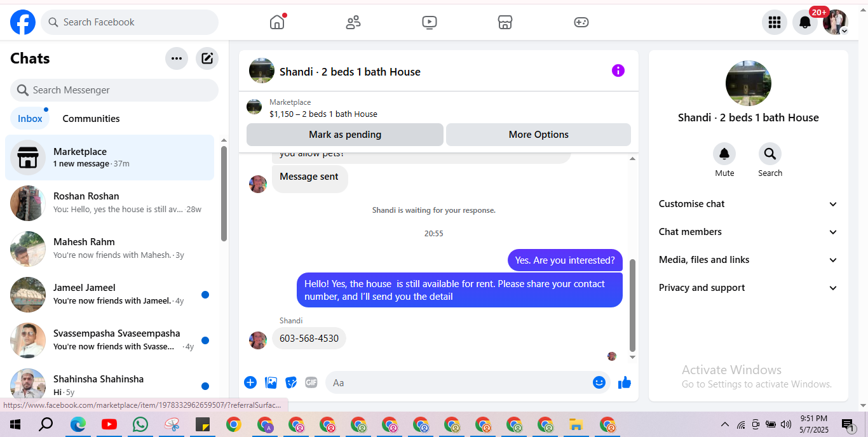The width and height of the screenshot is (868, 437).
Task: Mute this conversation with the bell
Action: coord(724,154)
